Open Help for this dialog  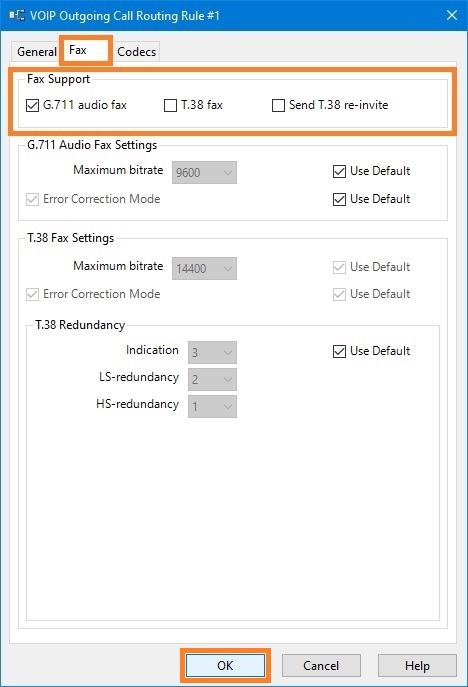(417, 666)
